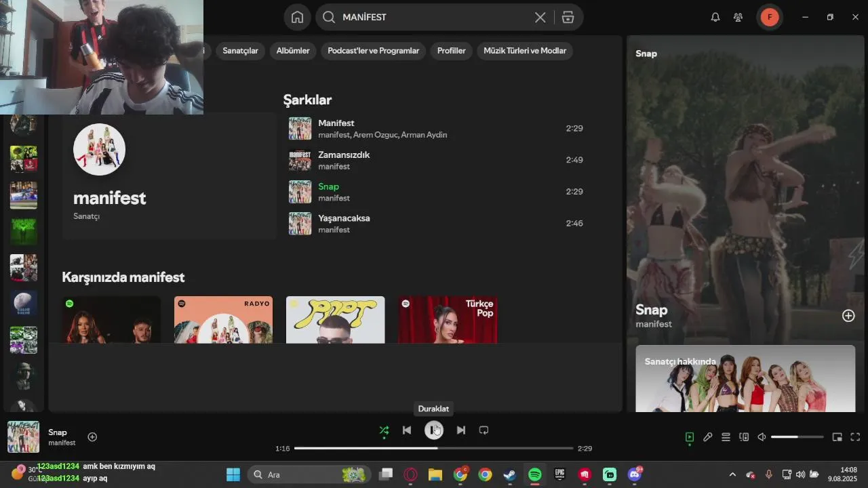Seek on the song progress bar

click(434, 448)
